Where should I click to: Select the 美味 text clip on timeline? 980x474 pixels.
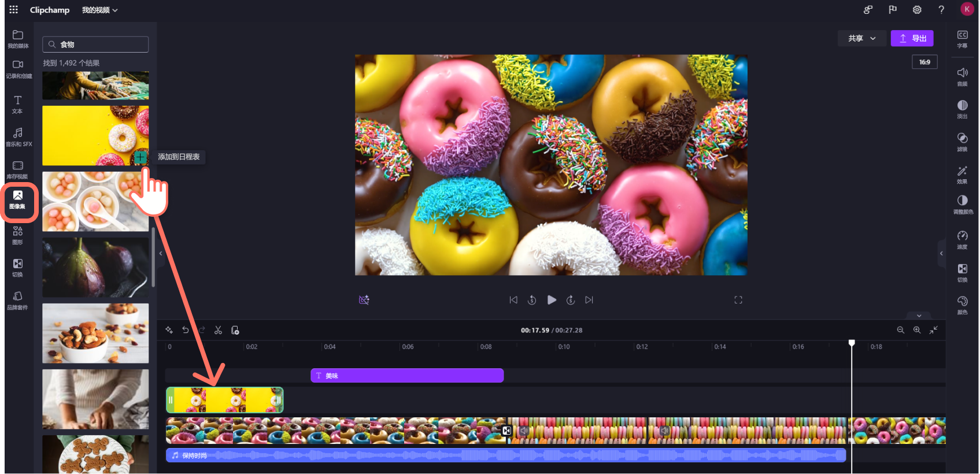pyautogui.click(x=407, y=376)
